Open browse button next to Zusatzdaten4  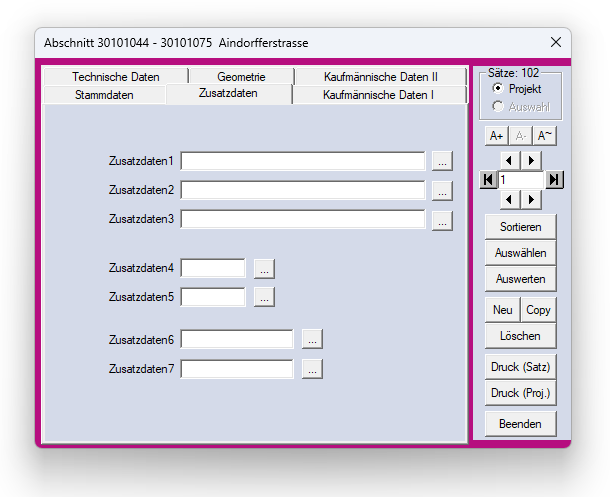coord(263,268)
